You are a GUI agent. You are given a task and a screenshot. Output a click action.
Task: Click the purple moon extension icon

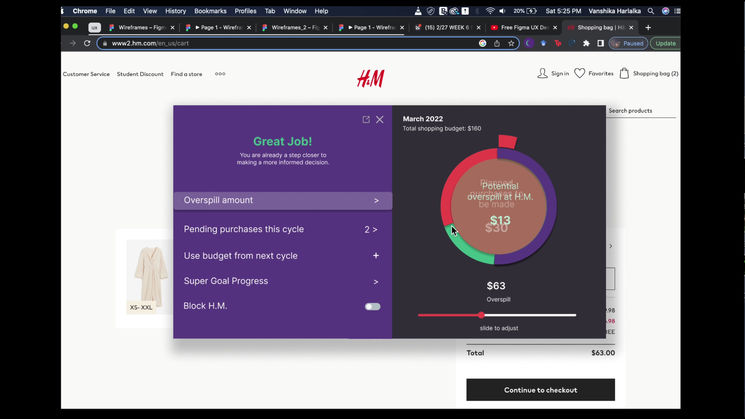(x=529, y=43)
